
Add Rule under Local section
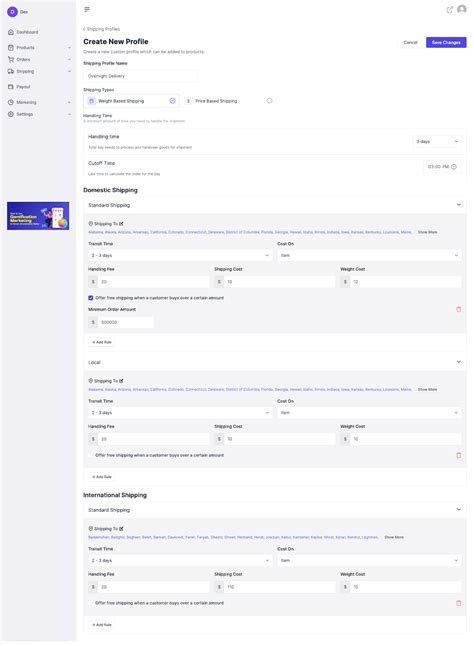pyautogui.click(x=102, y=477)
